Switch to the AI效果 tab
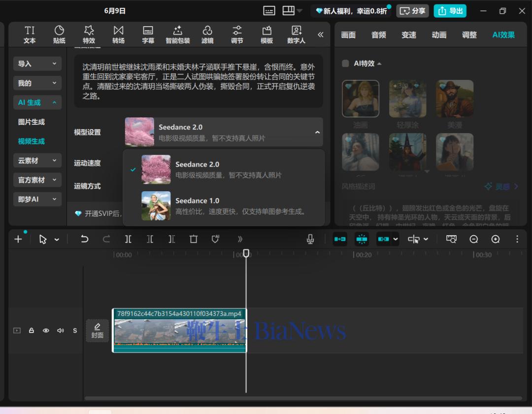The image size is (532, 414). 503,34
